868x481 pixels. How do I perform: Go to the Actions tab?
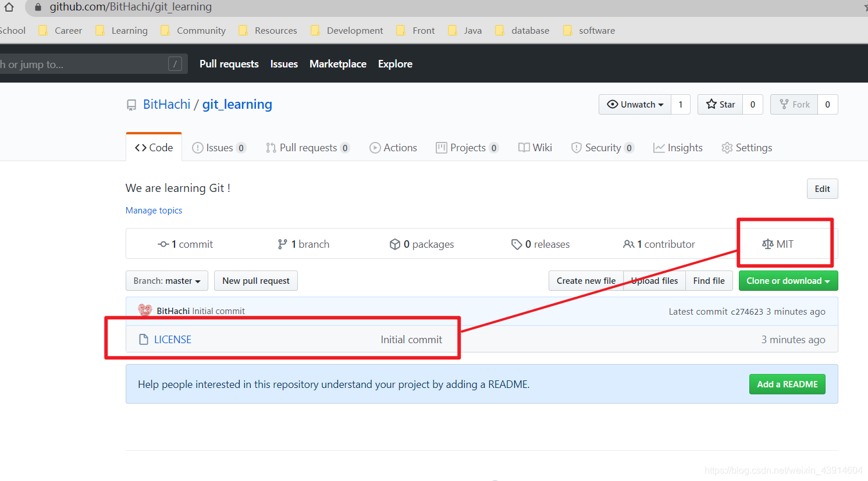point(393,148)
